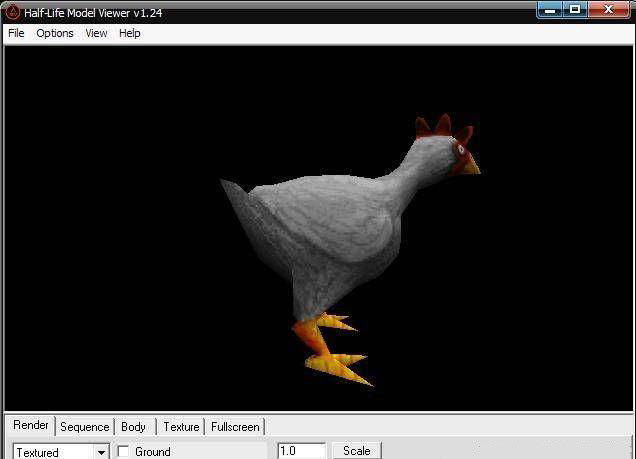Expand the Textured render mode dropdown
This screenshot has width=636, height=459.
tap(101, 452)
